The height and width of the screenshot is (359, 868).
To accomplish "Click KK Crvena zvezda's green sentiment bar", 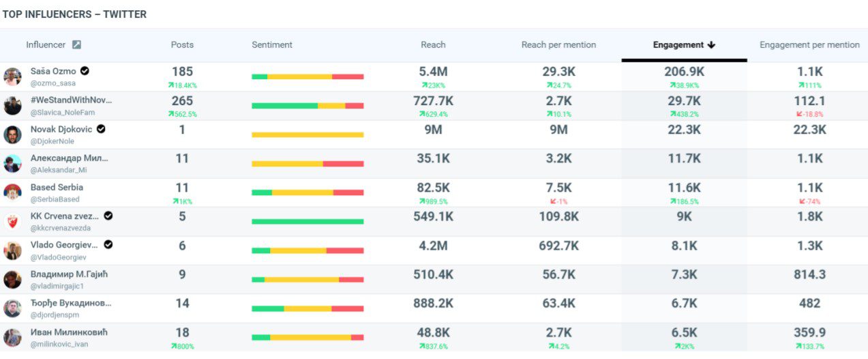I will pyautogui.click(x=308, y=221).
